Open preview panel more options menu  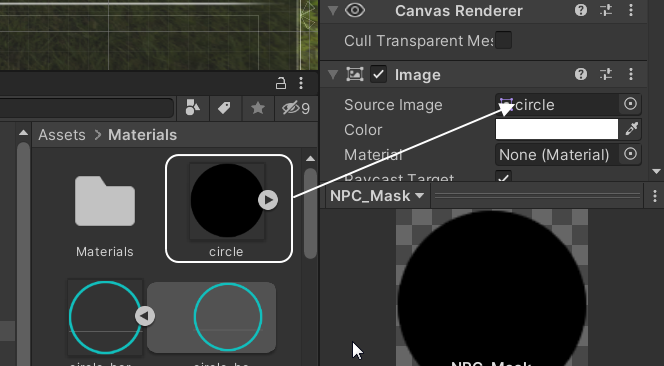pos(655,196)
